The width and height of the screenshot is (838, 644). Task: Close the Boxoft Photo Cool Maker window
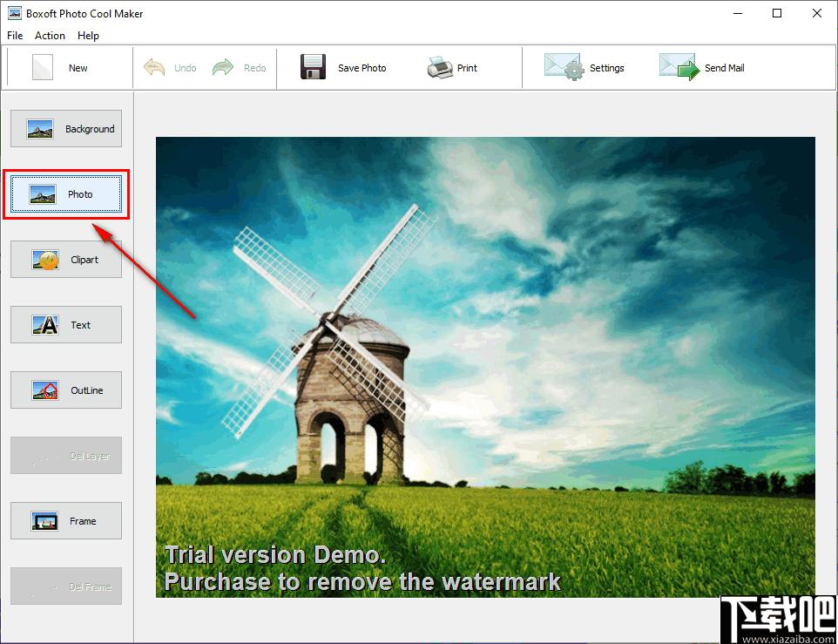pos(816,13)
